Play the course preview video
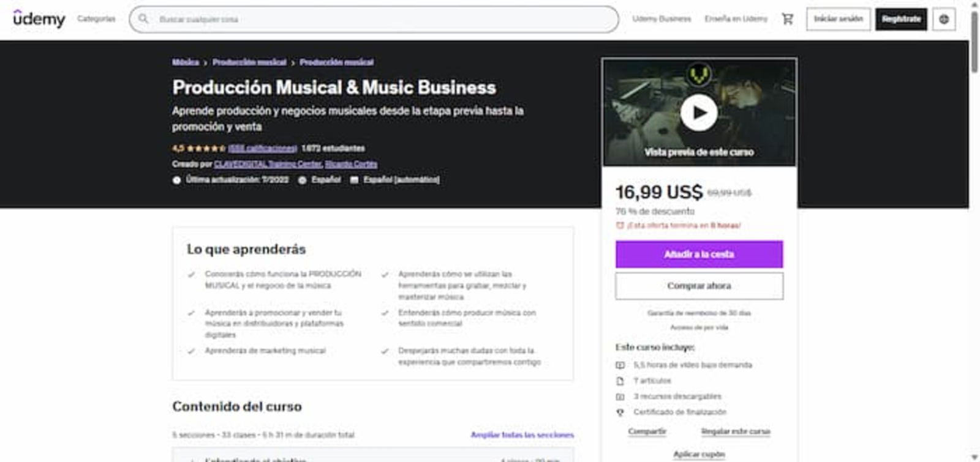Image resolution: width=980 pixels, height=462 pixels. click(699, 113)
